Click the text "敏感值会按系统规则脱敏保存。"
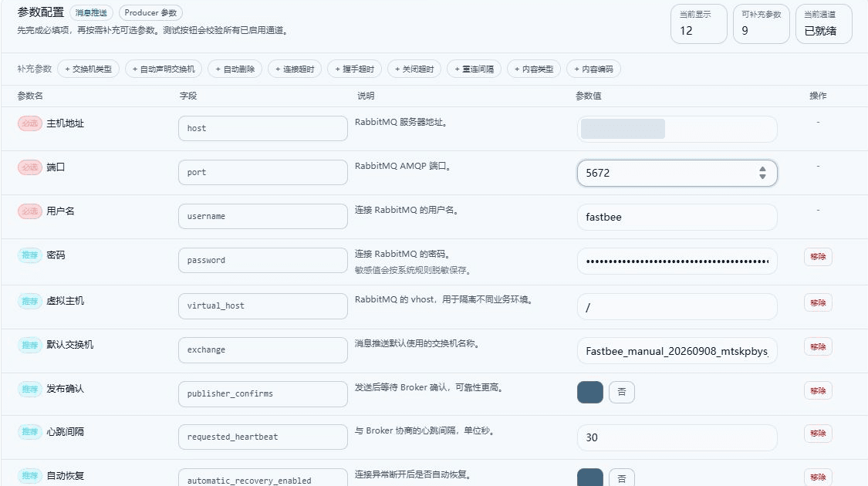Screen dimensions: 868x486 (414, 270)
